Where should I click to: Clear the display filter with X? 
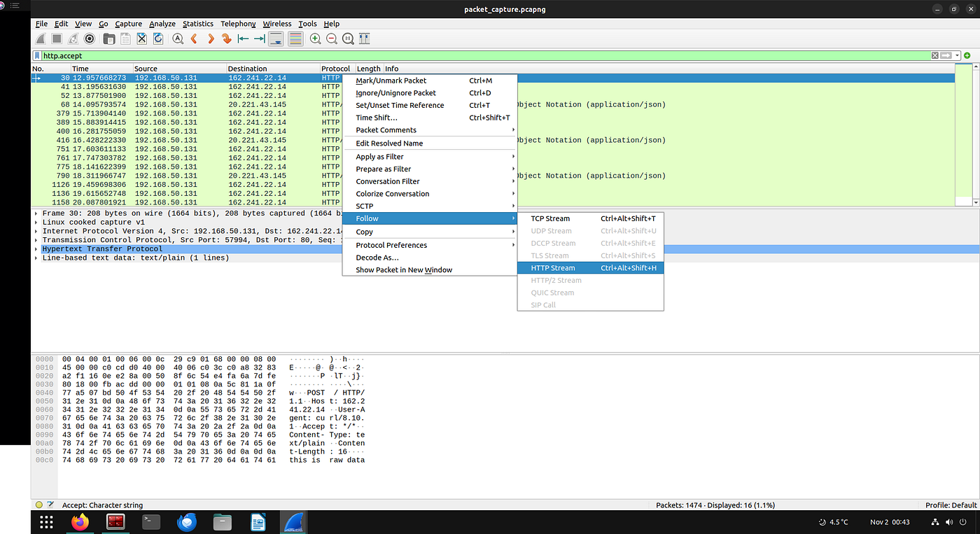pos(934,55)
